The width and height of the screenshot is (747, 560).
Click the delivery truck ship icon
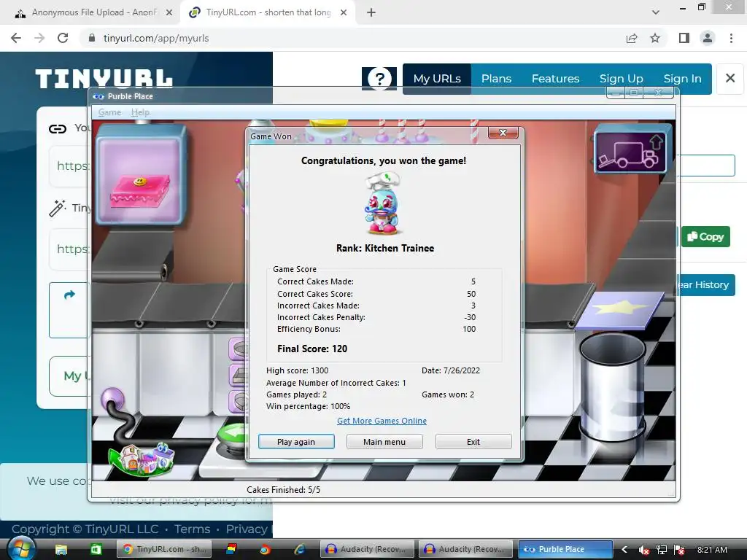tap(630, 151)
